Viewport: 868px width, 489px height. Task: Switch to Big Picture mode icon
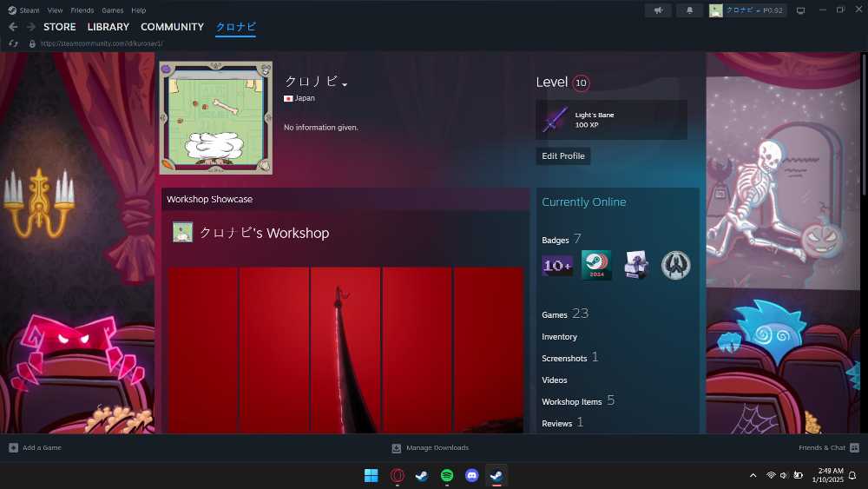[x=800, y=10]
